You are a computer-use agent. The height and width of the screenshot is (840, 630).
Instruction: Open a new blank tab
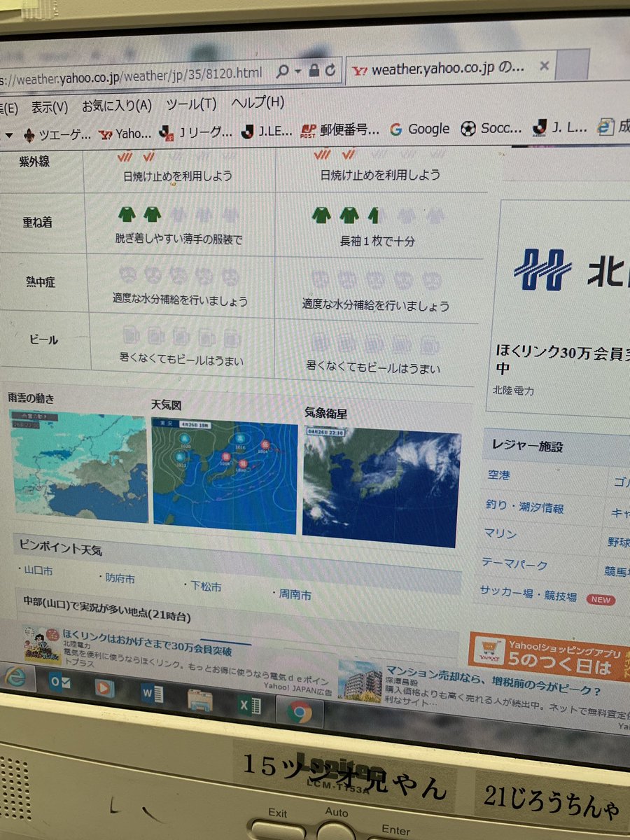pos(572,66)
